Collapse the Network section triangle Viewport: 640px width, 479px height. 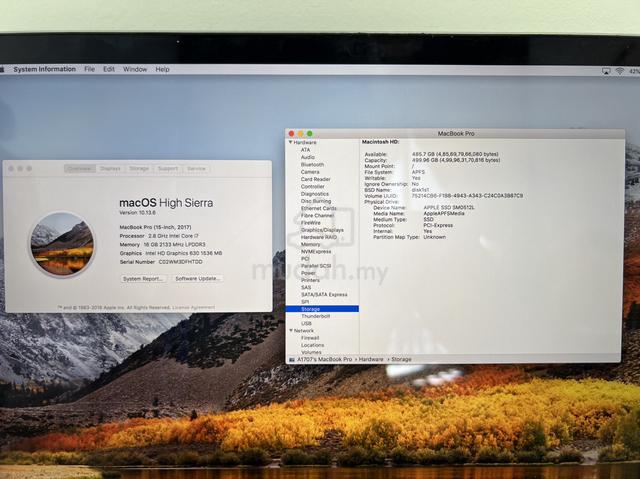click(x=291, y=330)
